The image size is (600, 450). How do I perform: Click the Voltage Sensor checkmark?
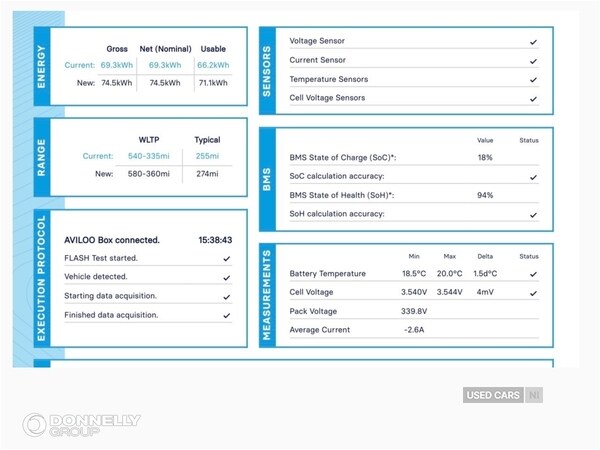(533, 42)
